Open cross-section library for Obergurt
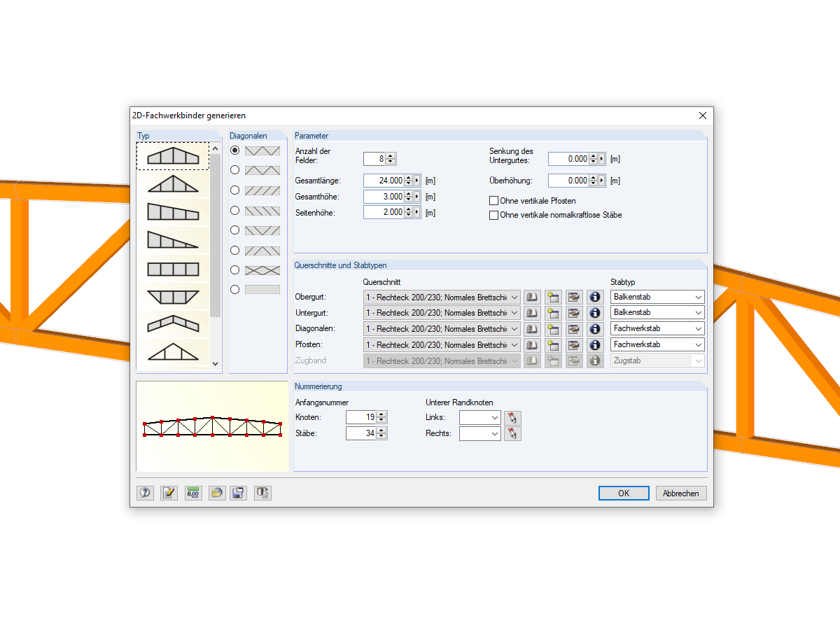This screenshot has height=630, width=840. [533, 297]
